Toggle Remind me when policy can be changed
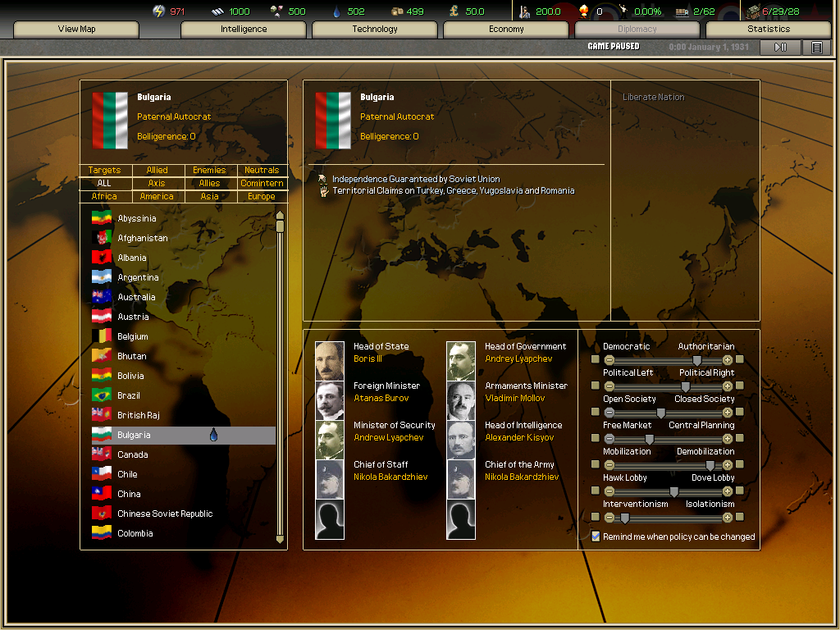Image resolution: width=840 pixels, height=630 pixels. click(596, 536)
